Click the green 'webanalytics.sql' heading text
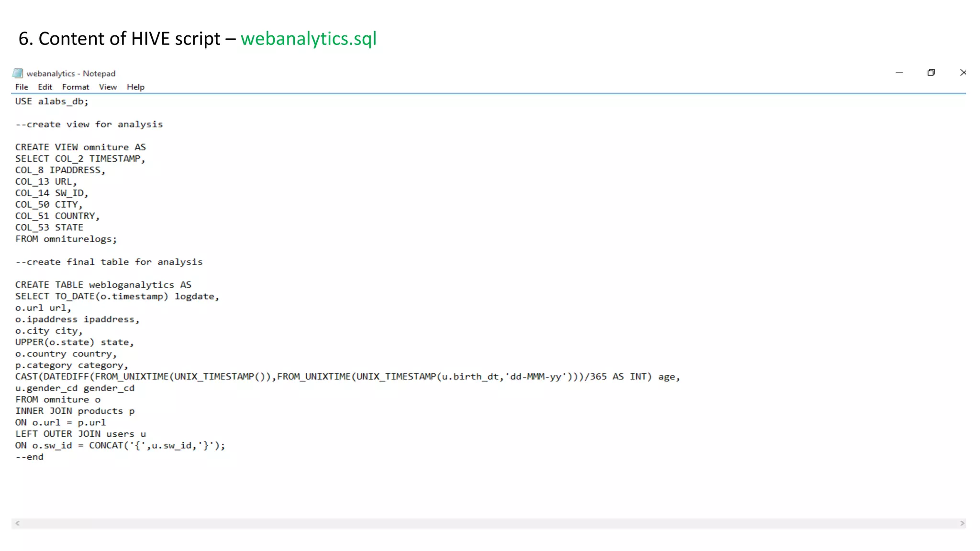The image size is (980, 551). coord(309,39)
